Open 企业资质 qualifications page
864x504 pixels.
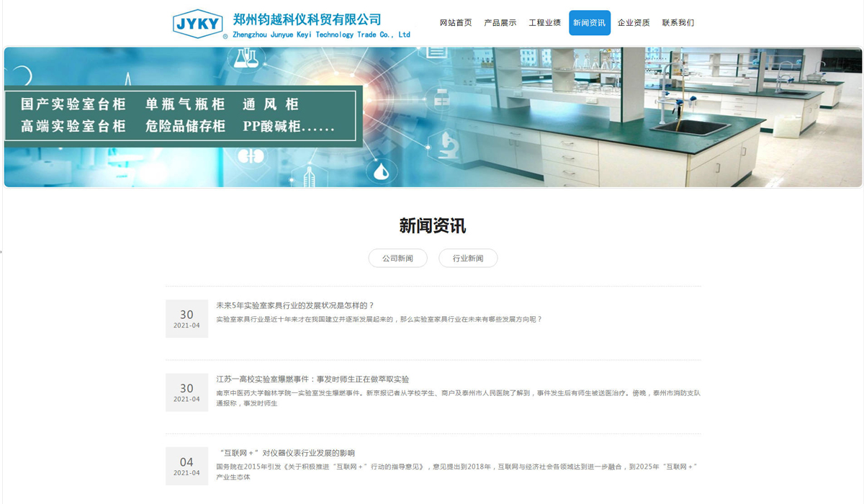[634, 23]
